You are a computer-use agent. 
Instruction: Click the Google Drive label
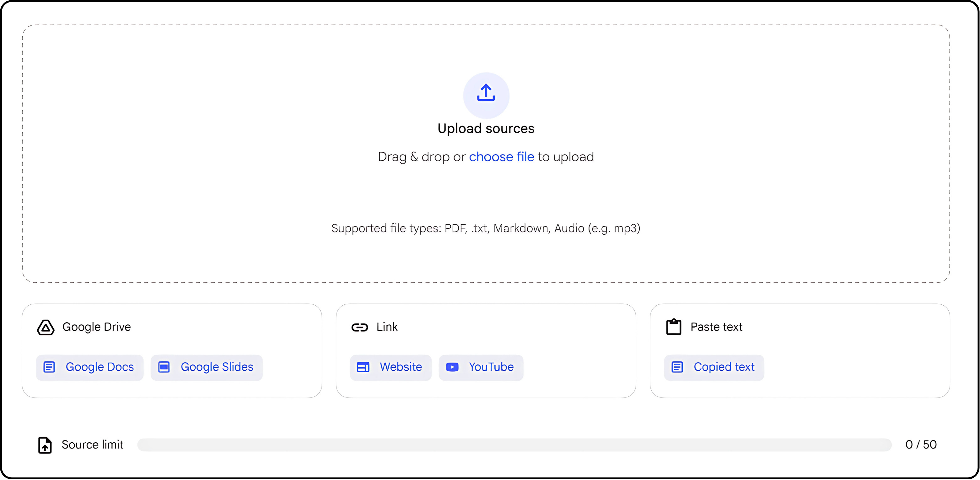97,327
